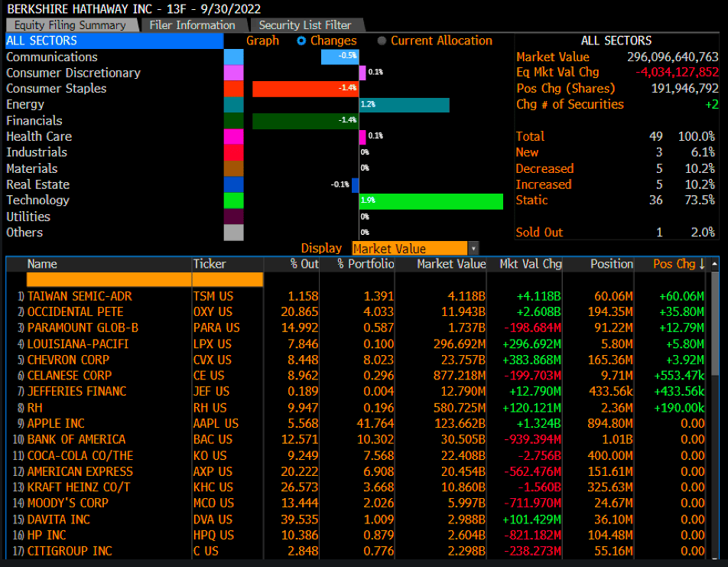Click the KHC US ticker cell
728x567 pixels.
213,487
